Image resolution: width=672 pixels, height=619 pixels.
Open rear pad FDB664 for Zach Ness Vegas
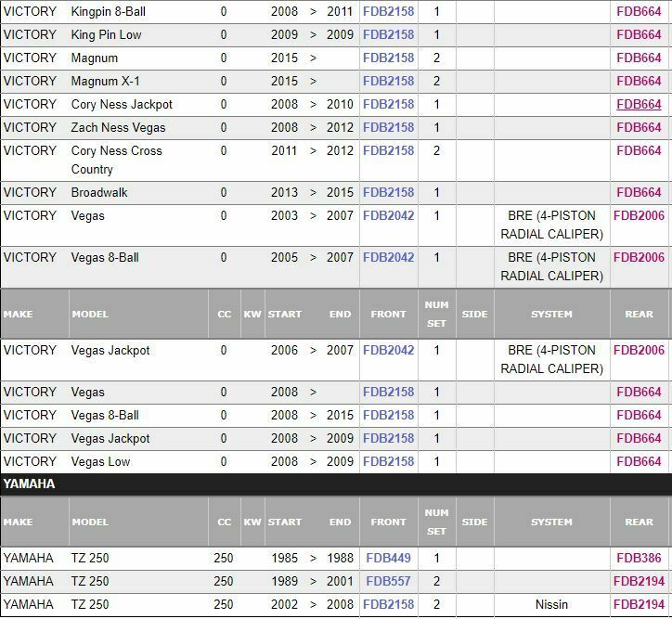[639, 127]
